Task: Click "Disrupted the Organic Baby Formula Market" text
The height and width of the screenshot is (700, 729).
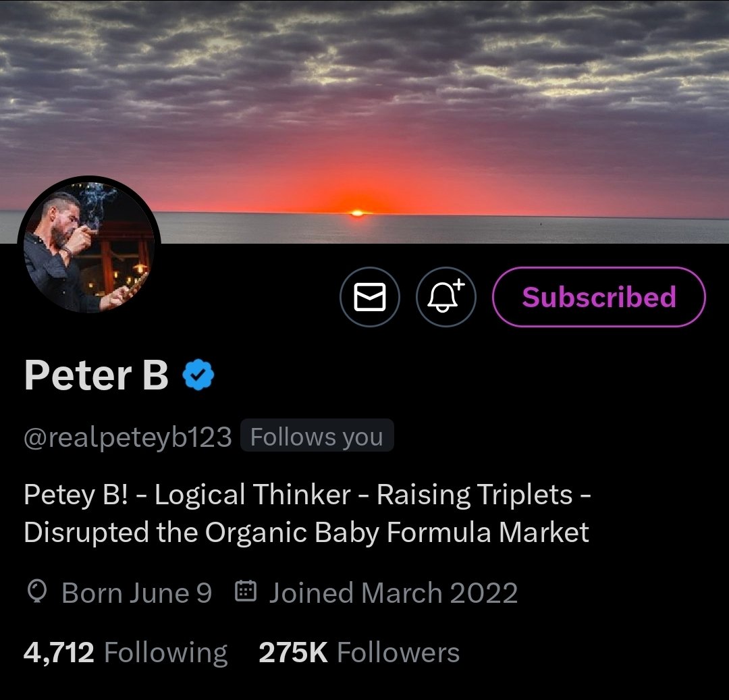Action: 306,533
